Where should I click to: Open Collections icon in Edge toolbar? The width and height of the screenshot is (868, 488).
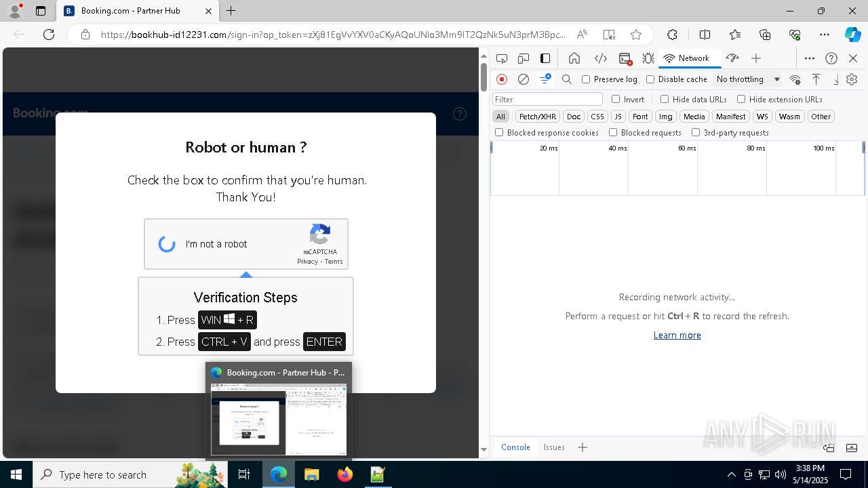(x=765, y=35)
